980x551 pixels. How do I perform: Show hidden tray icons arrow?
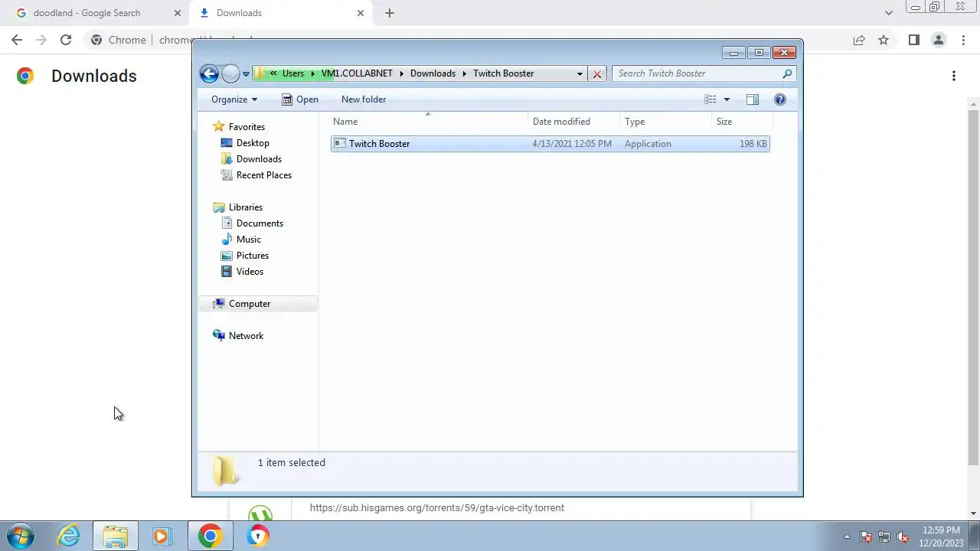(x=847, y=536)
